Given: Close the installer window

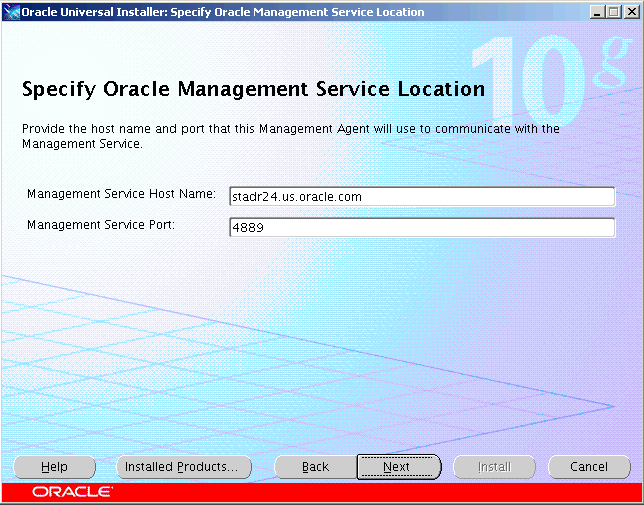Looking at the screenshot, I should 631,12.
